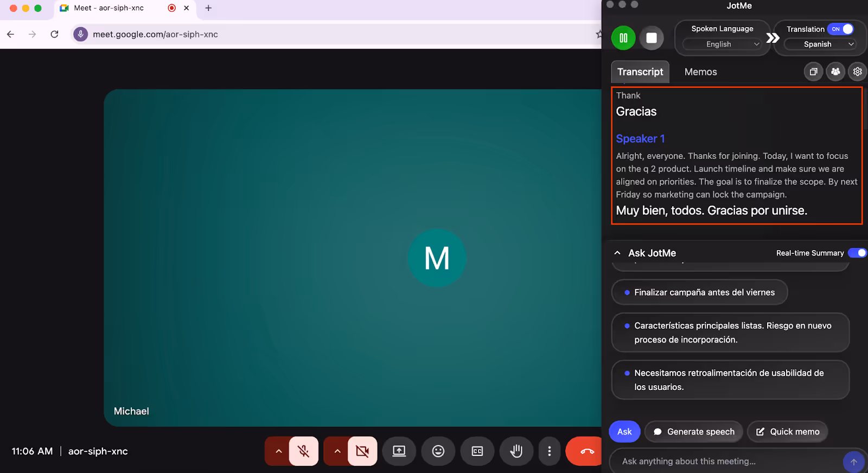Image resolution: width=868 pixels, height=473 pixels.
Task: Open the Spanish translation language dropdown
Action: click(x=820, y=44)
